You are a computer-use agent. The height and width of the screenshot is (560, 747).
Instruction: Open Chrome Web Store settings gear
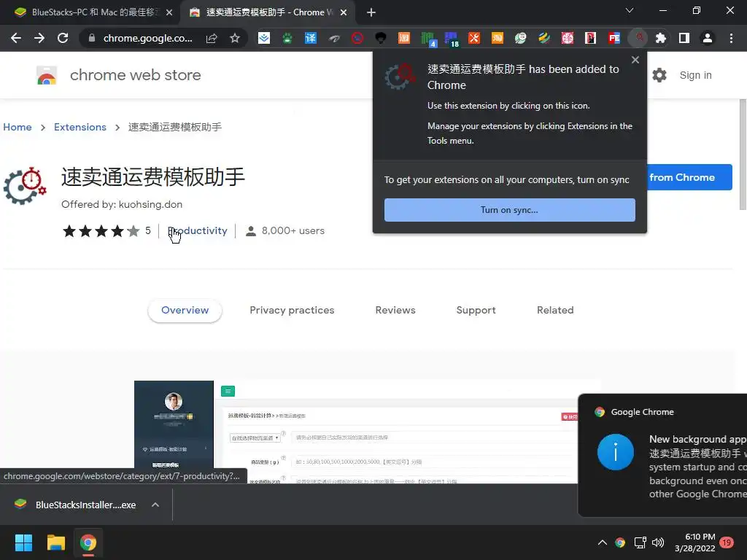(659, 75)
